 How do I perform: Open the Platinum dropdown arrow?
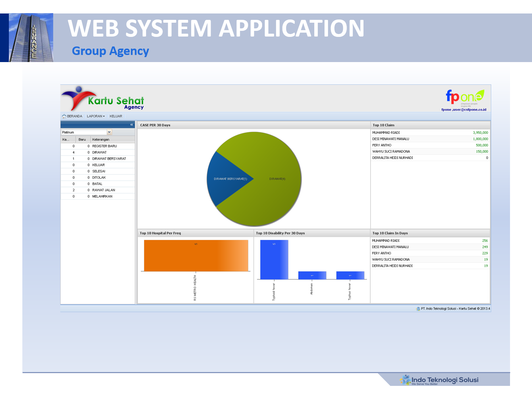(109, 132)
